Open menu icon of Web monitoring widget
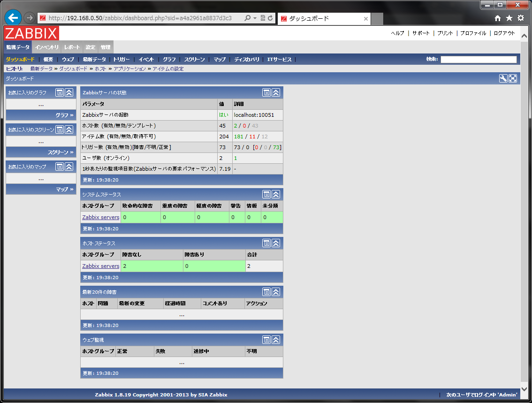Viewport: 532px width, 403px height. tap(266, 340)
